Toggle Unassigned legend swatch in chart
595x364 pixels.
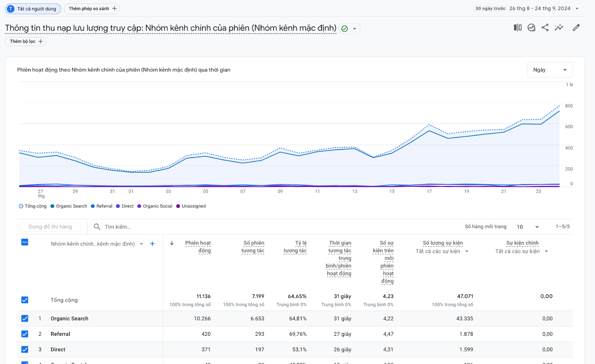pyautogui.click(x=178, y=206)
